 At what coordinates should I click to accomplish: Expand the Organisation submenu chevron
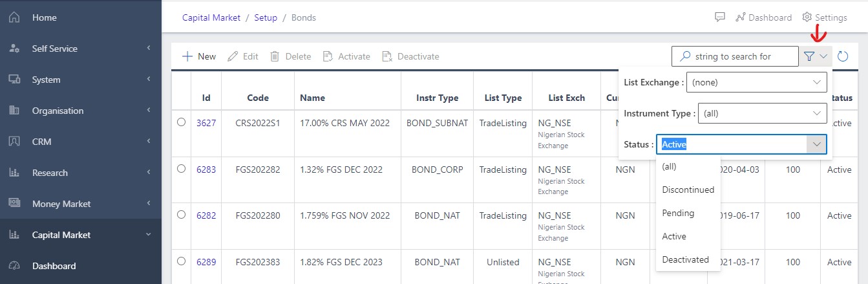click(x=149, y=111)
